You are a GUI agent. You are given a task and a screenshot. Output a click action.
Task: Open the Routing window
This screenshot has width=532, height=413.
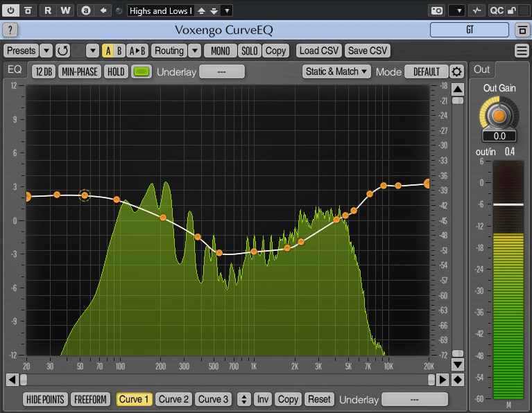169,51
